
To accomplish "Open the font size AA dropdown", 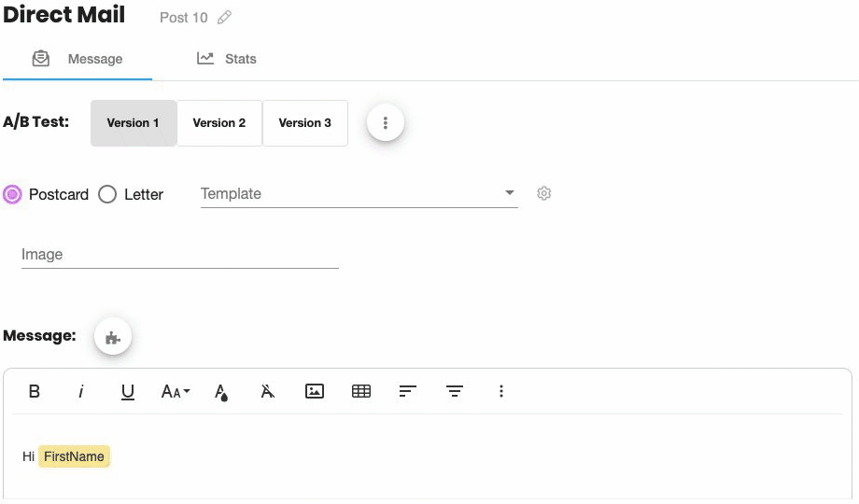I will click(176, 391).
